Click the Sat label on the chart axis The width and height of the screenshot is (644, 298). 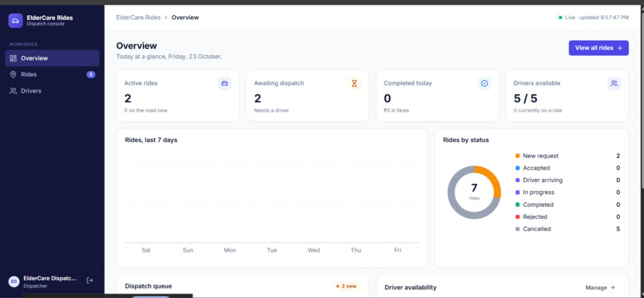pyautogui.click(x=145, y=250)
